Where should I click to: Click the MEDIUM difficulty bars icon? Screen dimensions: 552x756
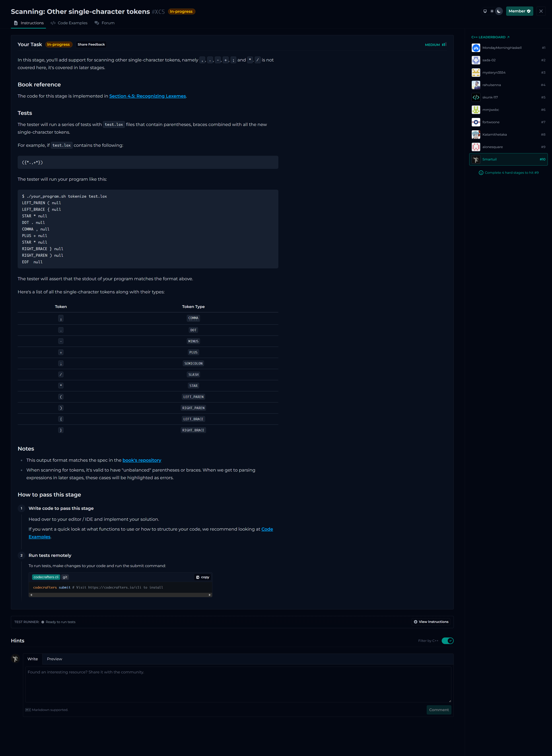pos(444,44)
